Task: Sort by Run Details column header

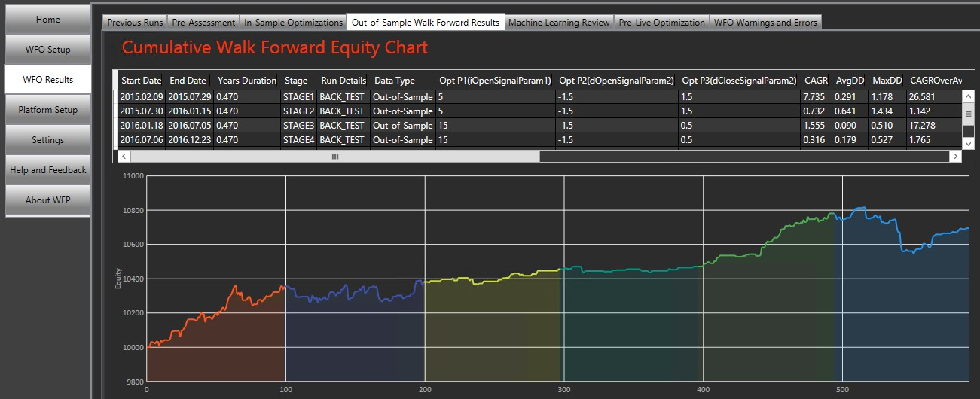Action: 343,81
